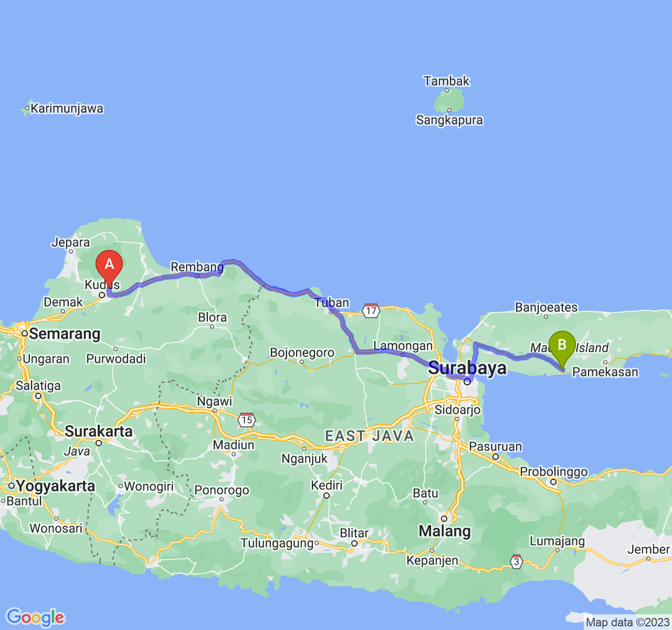The height and width of the screenshot is (630, 672).
Task: Click the Batu town label
Action: point(425,493)
